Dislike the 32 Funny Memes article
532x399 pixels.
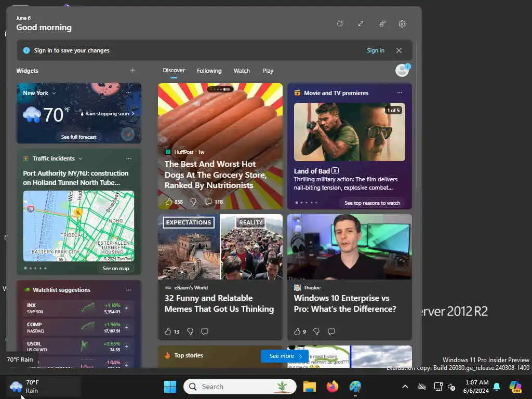[x=190, y=331]
